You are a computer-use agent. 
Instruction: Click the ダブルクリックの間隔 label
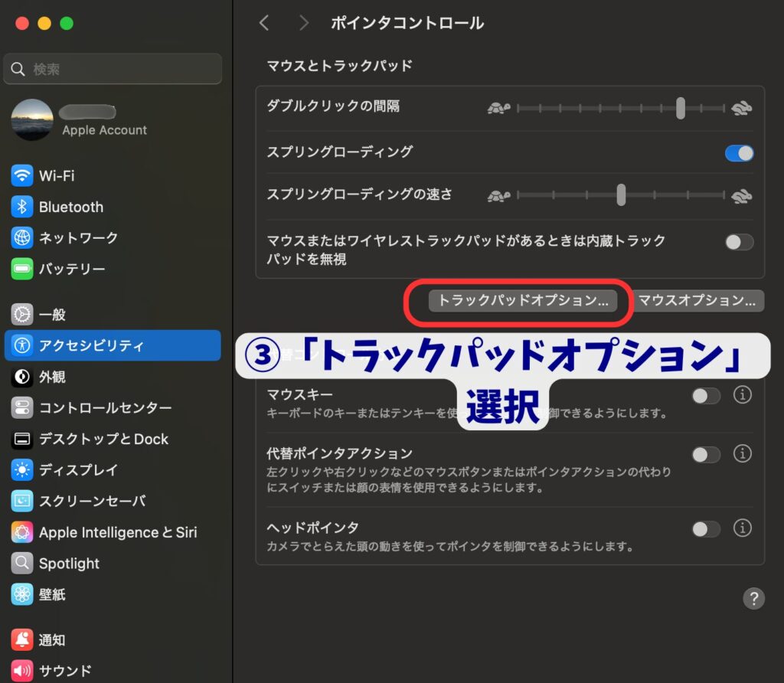[x=333, y=106]
